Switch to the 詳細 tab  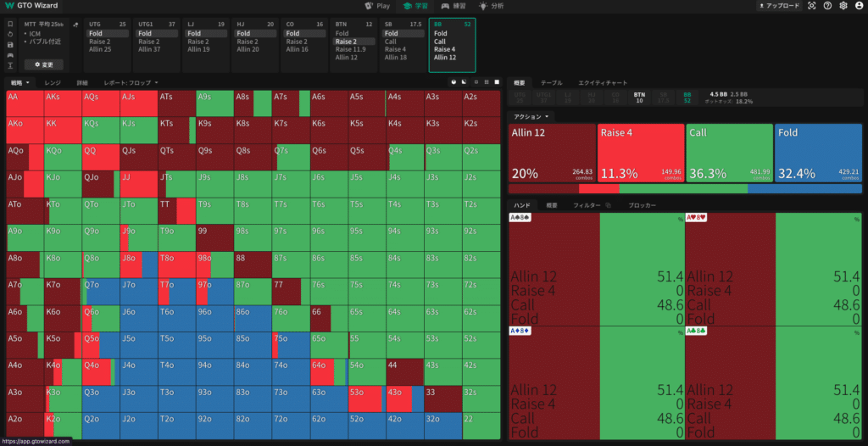[x=82, y=82]
